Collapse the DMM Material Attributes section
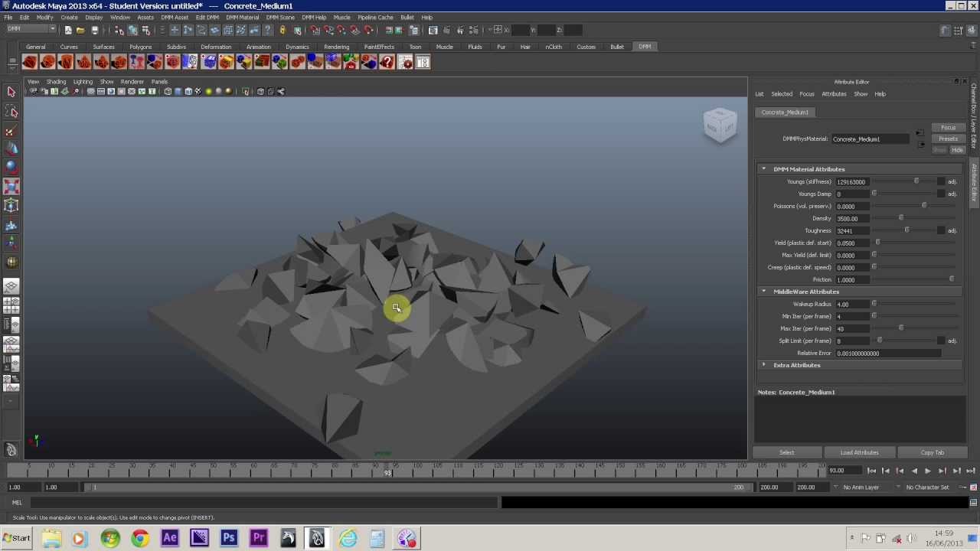The height and width of the screenshot is (551, 980). (763, 169)
